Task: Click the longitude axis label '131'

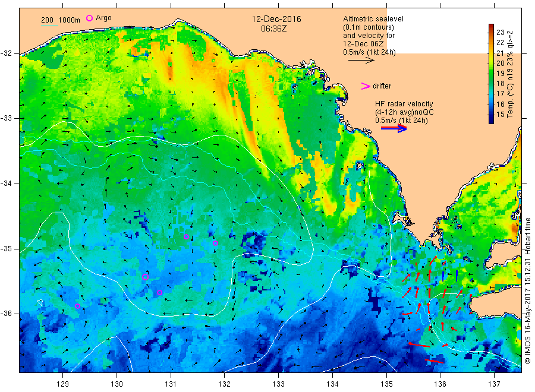Action: 171,384
